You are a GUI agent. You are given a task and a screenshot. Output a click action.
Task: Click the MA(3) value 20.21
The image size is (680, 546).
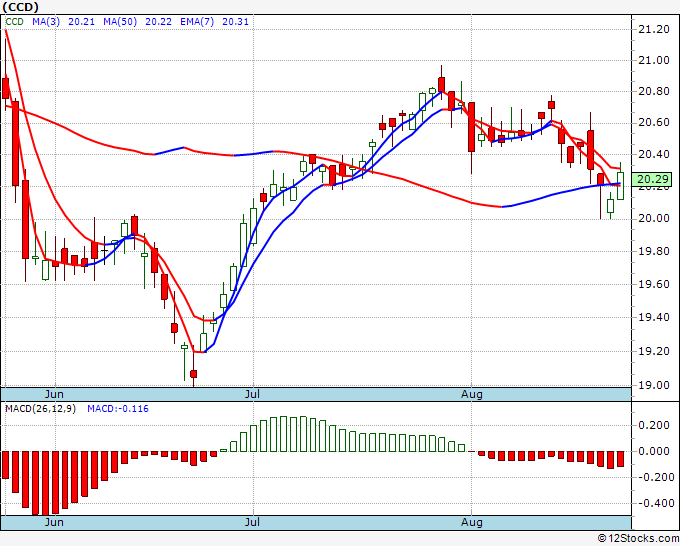82,22
